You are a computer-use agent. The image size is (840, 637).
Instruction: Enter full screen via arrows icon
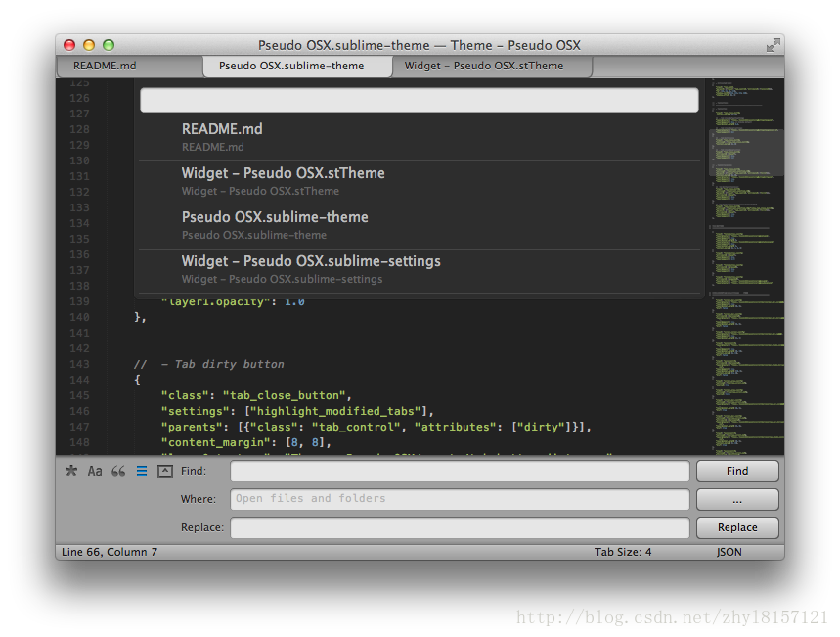click(x=773, y=46)
